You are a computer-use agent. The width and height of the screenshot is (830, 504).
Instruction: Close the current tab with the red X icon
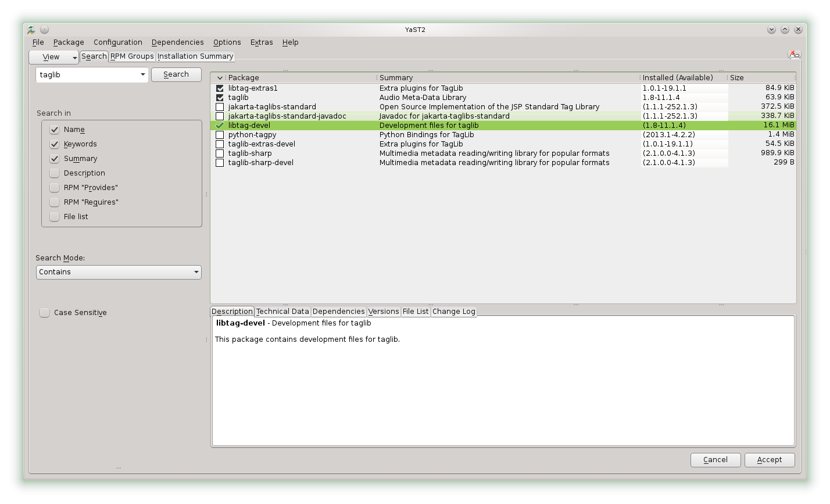click(794, 54)
